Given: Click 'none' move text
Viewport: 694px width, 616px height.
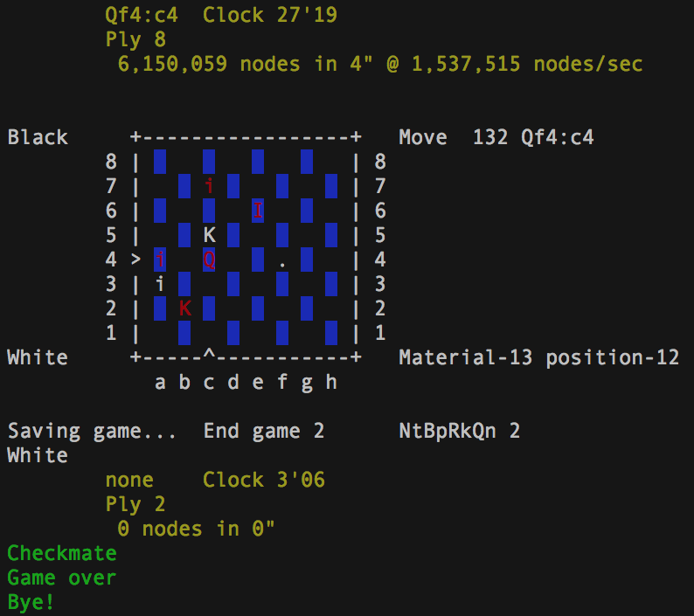Looking at the screenshot, I should click(x=129, y=480).
